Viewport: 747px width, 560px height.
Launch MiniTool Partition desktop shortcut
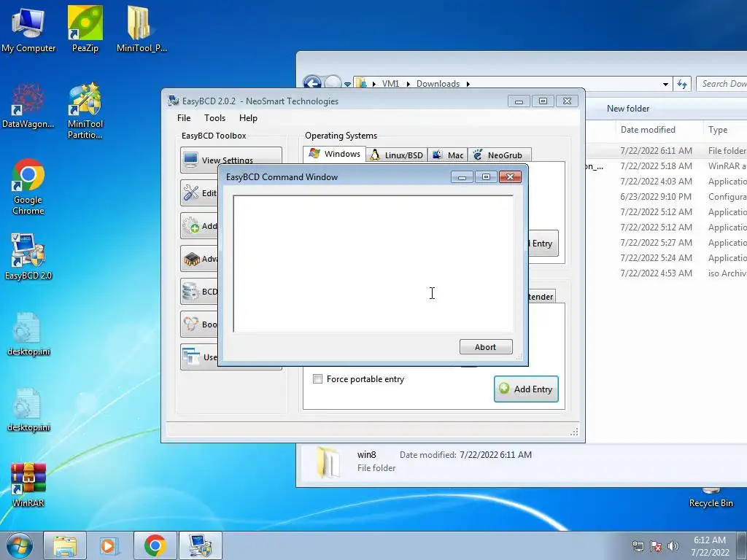tap(85, 111)
